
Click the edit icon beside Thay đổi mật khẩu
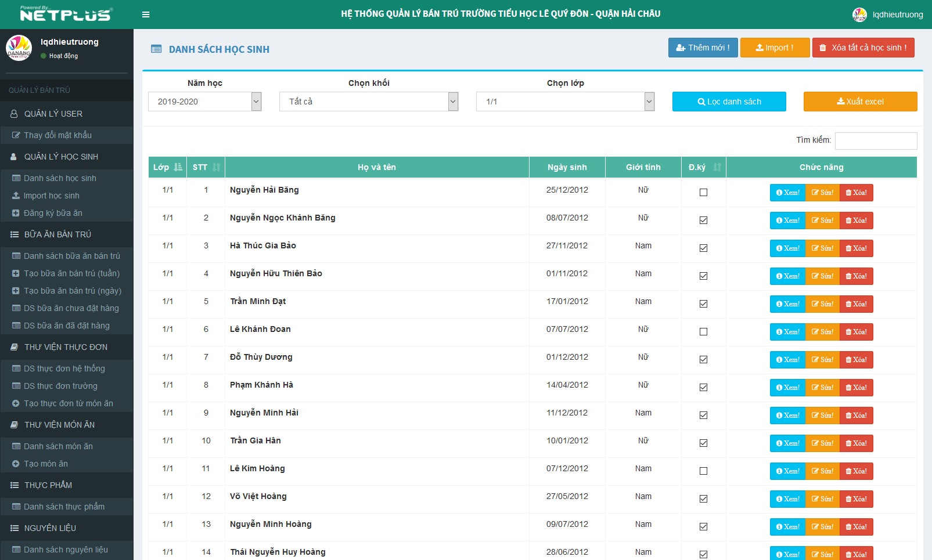[16, 135]
